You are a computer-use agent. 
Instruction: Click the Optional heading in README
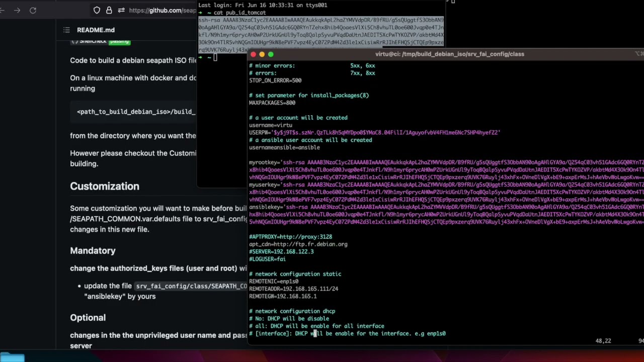(x=88, y=317)
